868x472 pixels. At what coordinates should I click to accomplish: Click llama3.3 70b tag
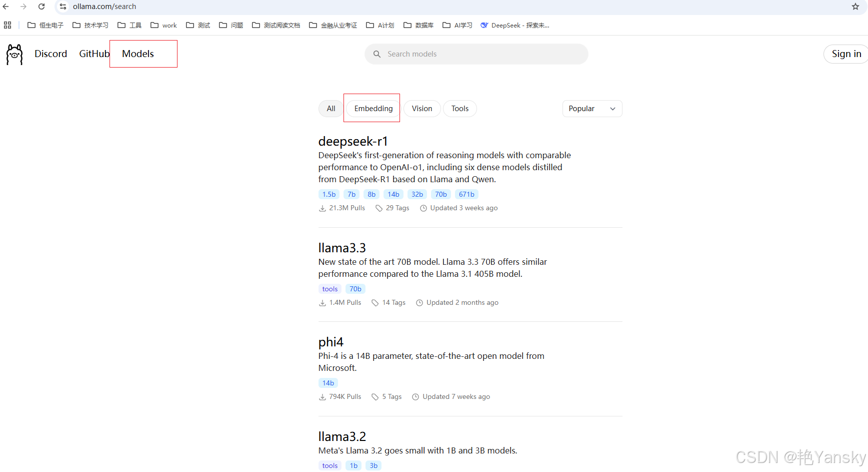click(x=355, y=289)
